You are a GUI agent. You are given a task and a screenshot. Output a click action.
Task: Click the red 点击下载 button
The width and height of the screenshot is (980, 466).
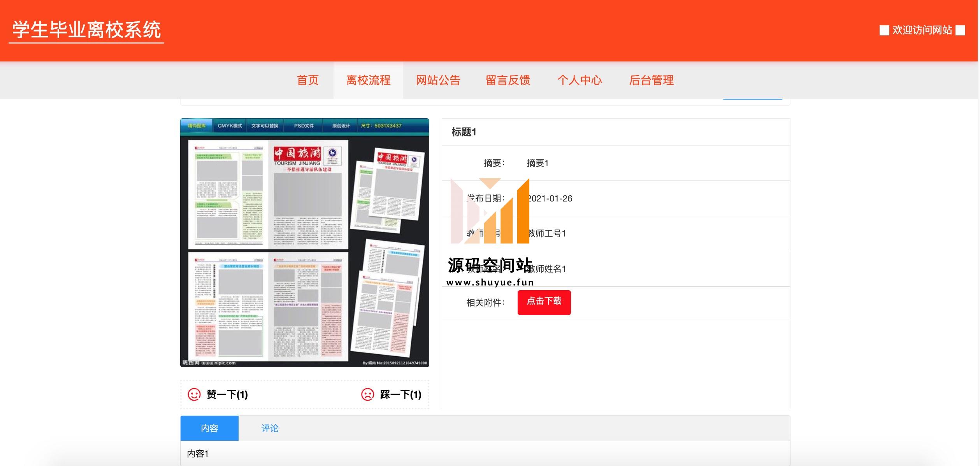pos(544,302)
